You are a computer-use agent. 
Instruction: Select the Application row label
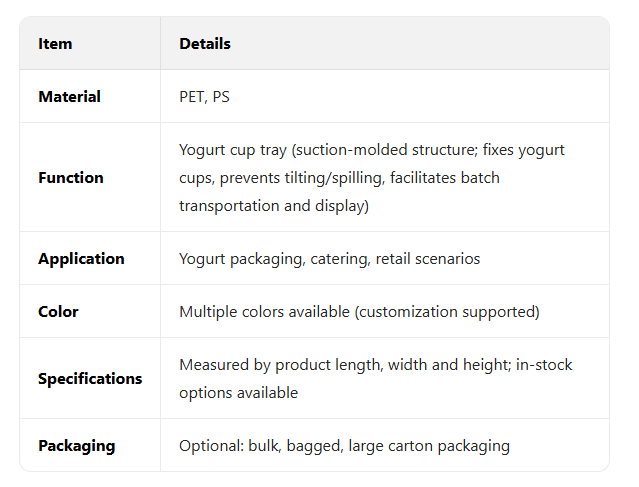coord(81,259)
